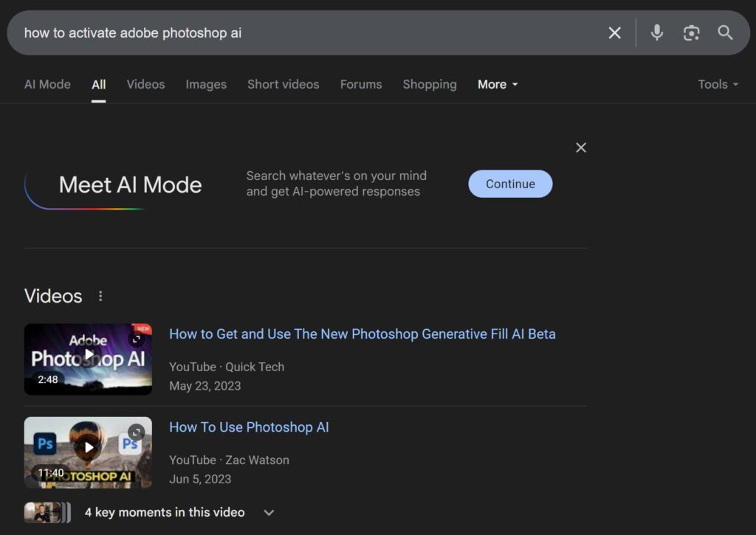This screenshot has width=756, height=535.
Task: Open the Videos section three-dot menu
Action: 100,296
